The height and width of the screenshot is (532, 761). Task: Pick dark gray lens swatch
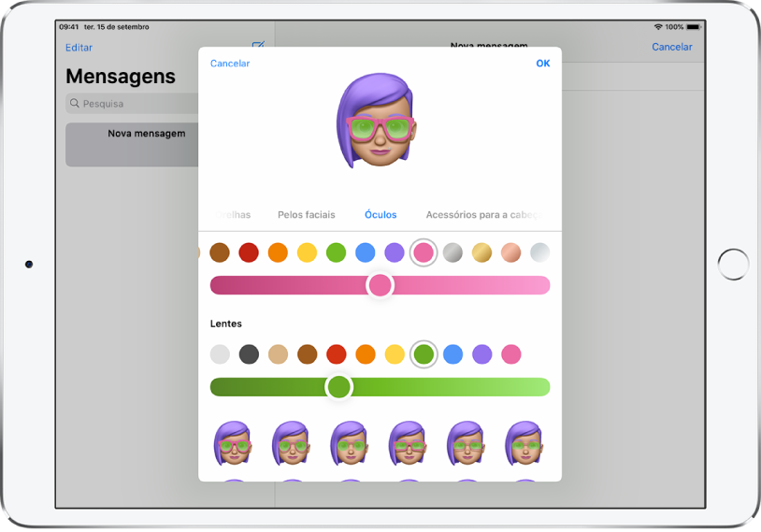(249, 354)
